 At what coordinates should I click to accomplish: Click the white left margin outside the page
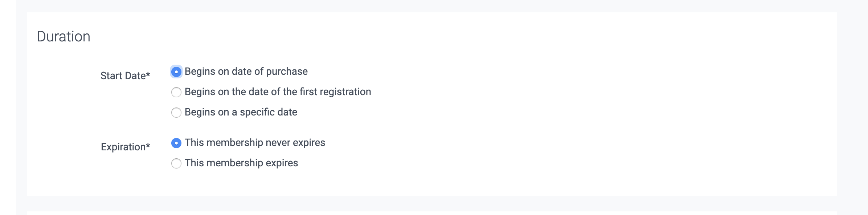[x=7, y=109]
